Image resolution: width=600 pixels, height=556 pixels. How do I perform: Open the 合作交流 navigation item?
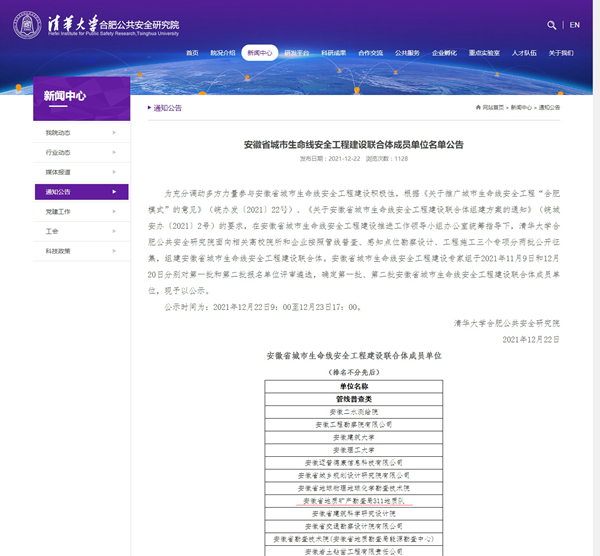(370, 53)
